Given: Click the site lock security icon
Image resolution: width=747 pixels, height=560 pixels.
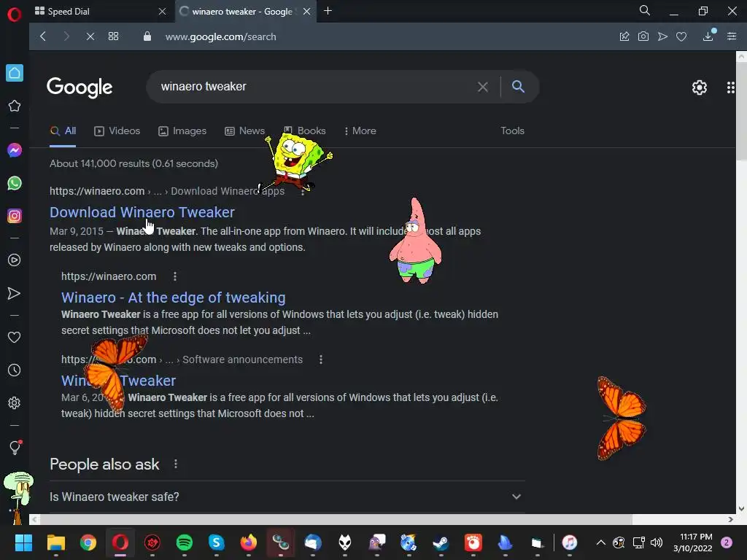Looking at the screenshot, I should coord(147,36).
